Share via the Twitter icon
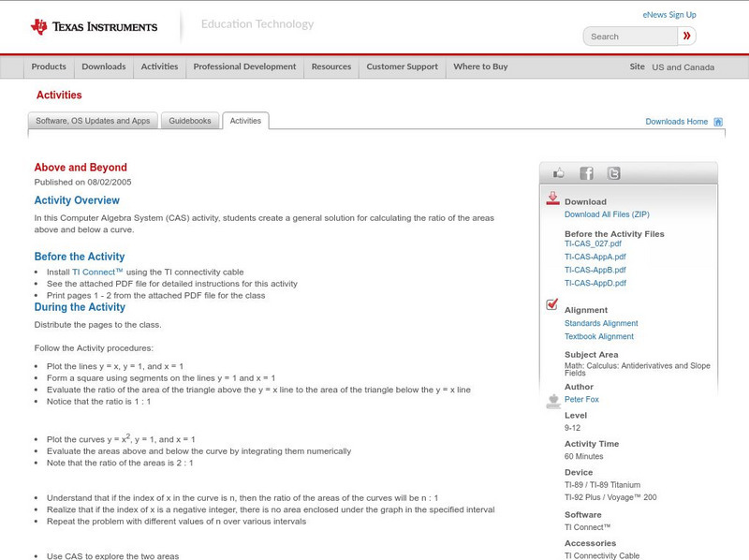 coord(613,173)
